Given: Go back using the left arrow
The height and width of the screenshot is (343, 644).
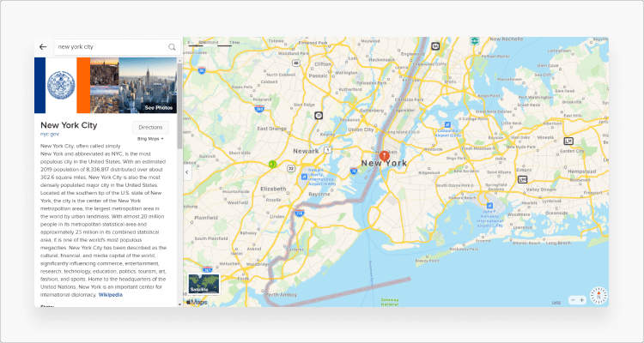Looking at the screenshot, I should point(43,47).
